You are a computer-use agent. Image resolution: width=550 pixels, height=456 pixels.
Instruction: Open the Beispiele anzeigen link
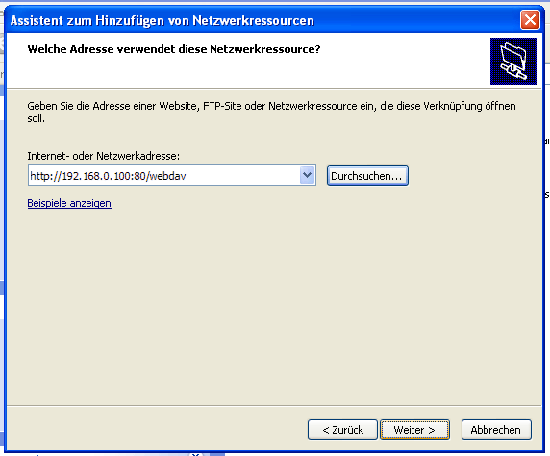(x=69, y=203)
